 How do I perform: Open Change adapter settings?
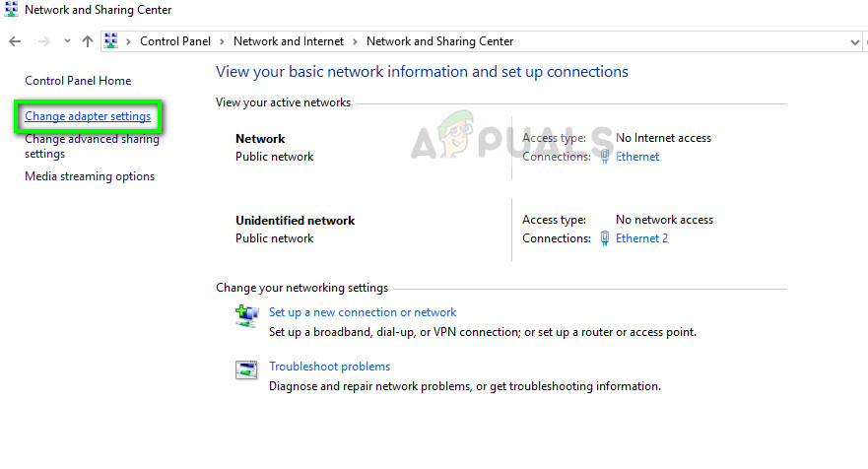(x=88, y=116)
